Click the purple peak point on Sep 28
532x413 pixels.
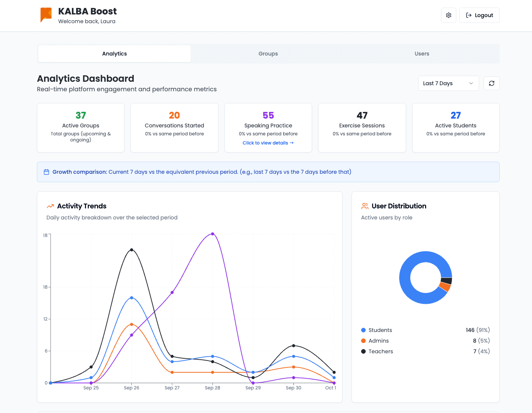(x=212, y=234)
